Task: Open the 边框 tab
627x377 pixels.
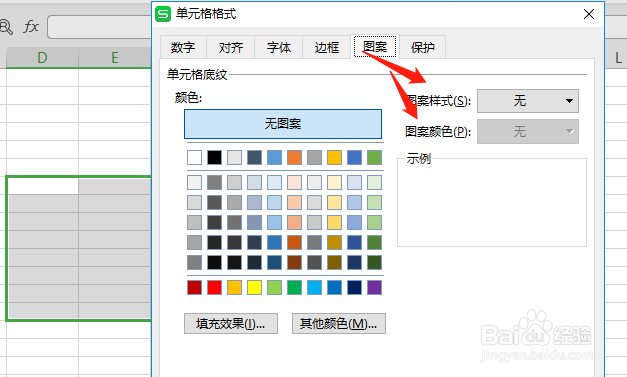Action: click(x=327, y=47)
